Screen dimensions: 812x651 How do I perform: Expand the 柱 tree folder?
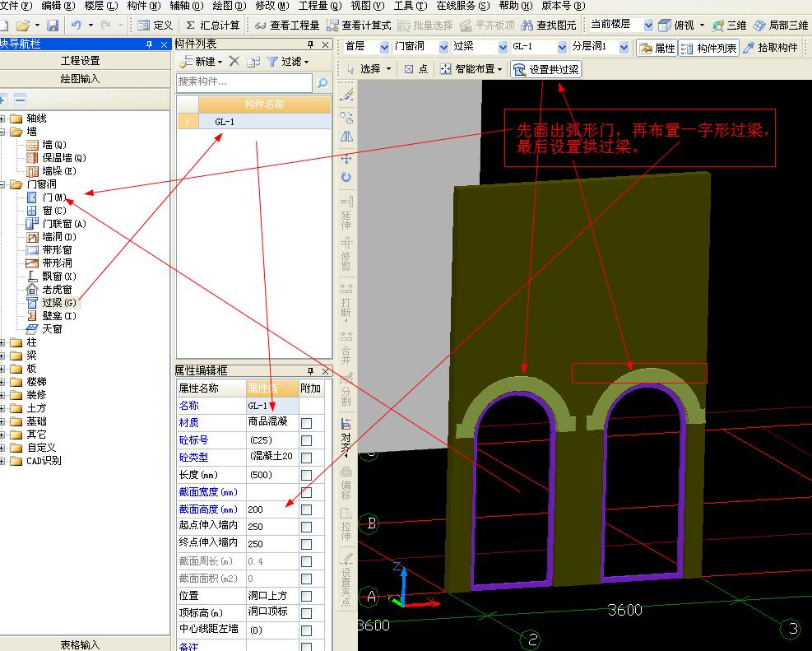(x=2, y=342)
